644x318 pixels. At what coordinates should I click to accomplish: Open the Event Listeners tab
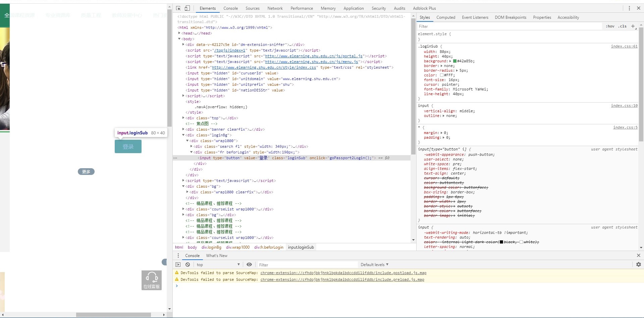pos(475,17)
